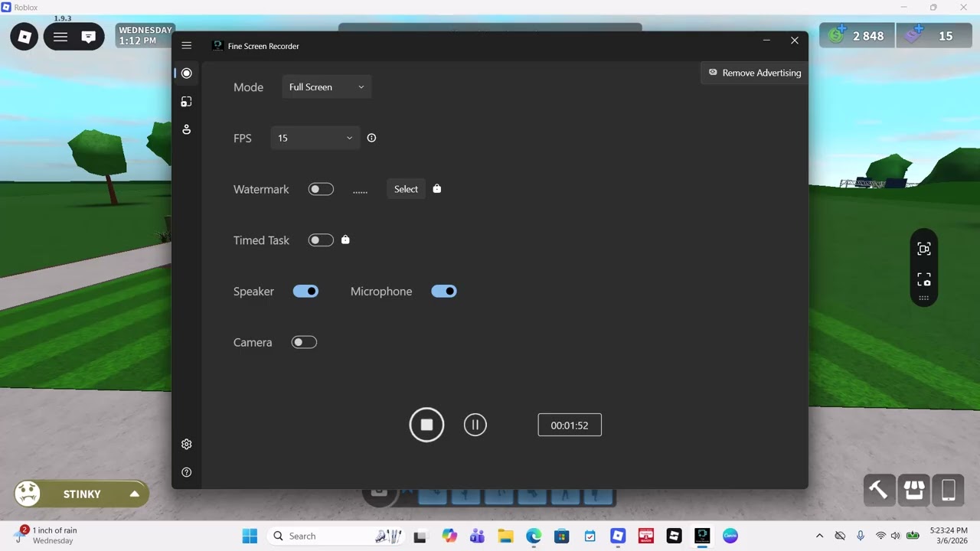Image resolution: width=980 pixels, height=551 pixels.
Task: Open the account user icon in sidebar
Action: click(186, 129)
